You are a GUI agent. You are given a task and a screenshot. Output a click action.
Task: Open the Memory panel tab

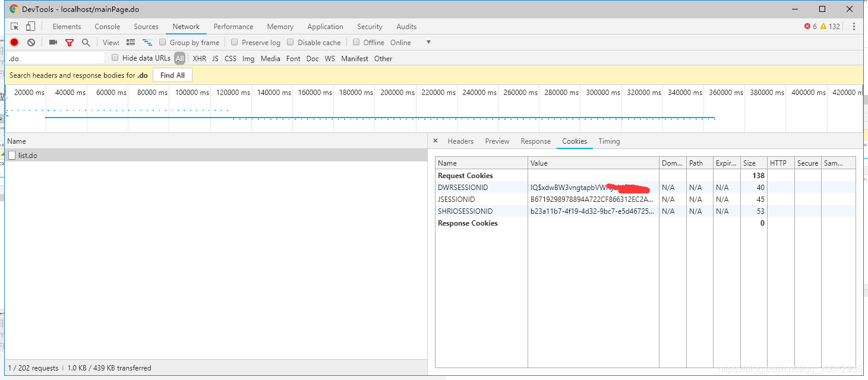coord(280,27)
